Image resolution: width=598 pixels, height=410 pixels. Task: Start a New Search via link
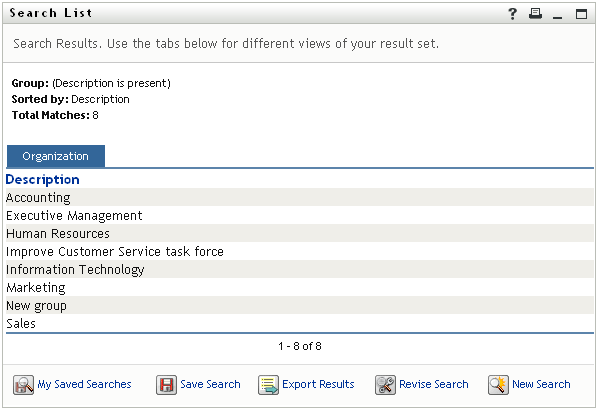[x=541, y=384]
